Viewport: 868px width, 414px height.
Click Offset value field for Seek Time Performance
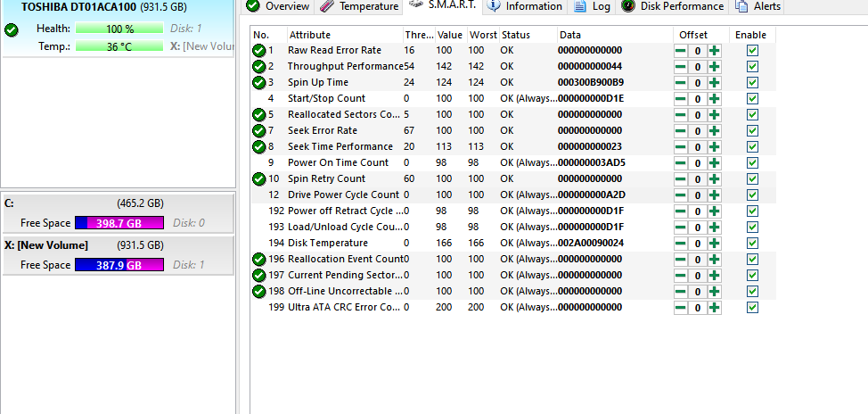(698, 147)
